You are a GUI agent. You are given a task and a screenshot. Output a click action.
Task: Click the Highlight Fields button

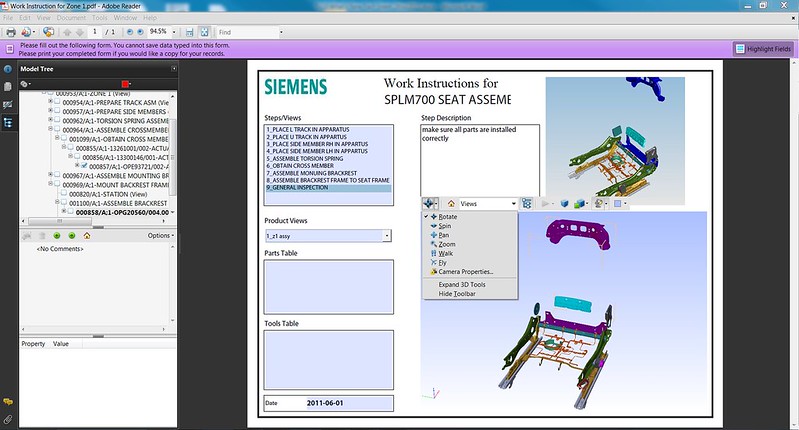(x=763, y=49)
